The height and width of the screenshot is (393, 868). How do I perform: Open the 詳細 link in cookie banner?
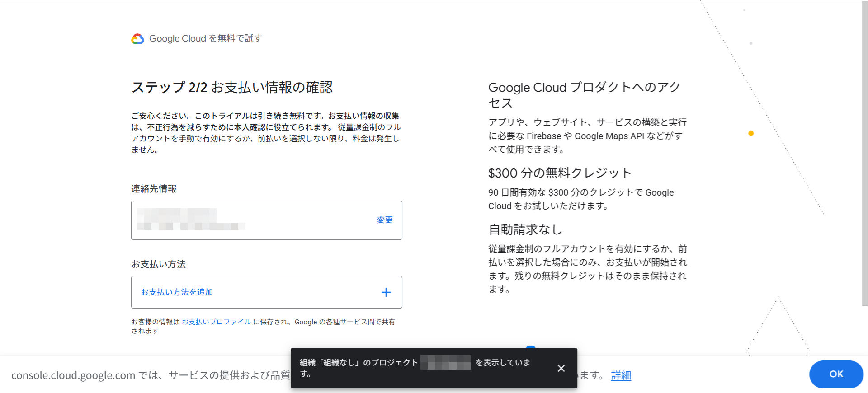pyautogui.click(x=621, y=375)
